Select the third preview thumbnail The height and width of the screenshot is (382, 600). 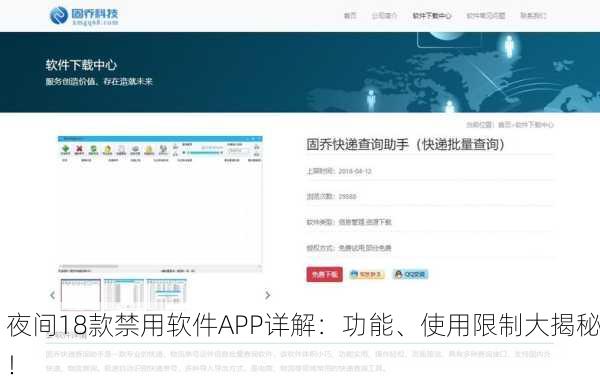click(x=166, y=294)
